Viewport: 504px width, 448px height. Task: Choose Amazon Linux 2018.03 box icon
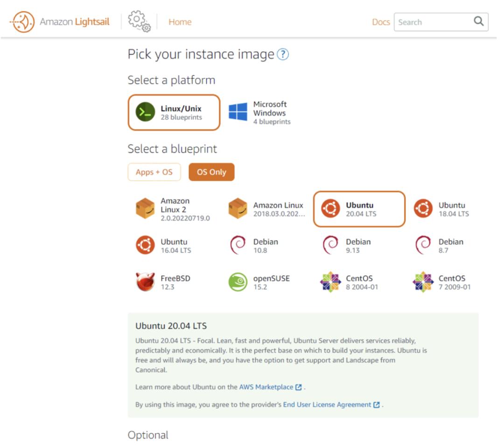coord(238,208)
